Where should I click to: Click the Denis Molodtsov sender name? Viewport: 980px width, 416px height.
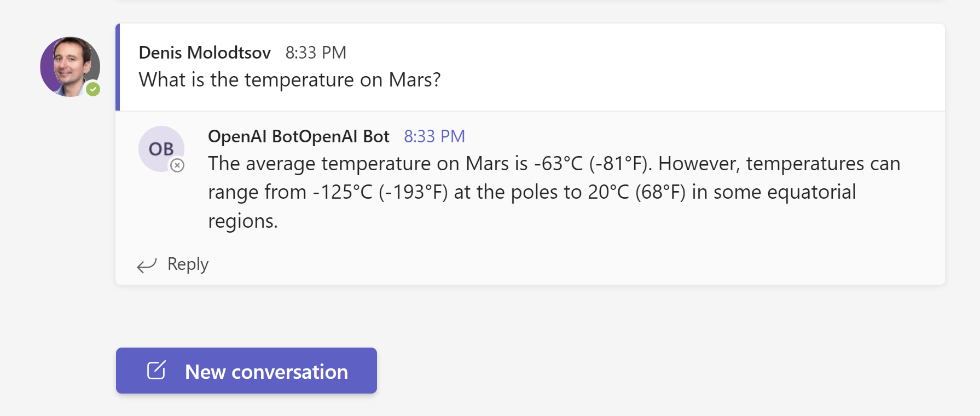pos(205,53)
